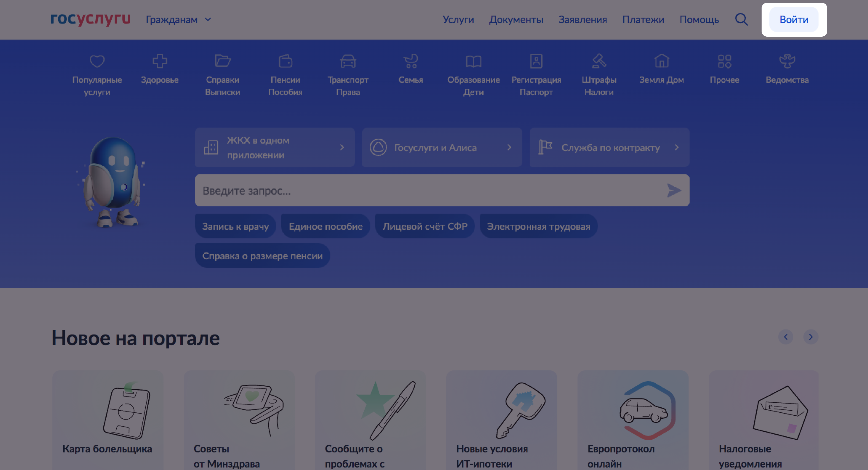
Task: Open the Карта болельщика card
Action: [x=108, y=420]
